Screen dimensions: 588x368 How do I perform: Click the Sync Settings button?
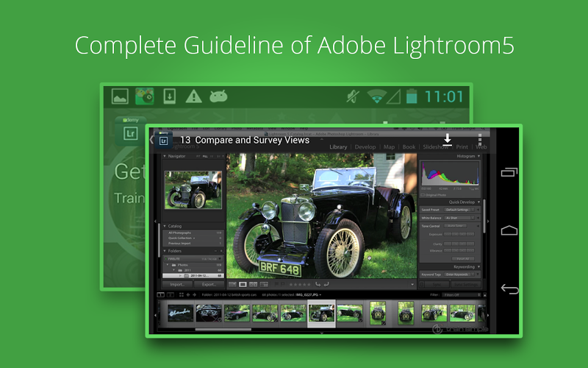pos(466,285)
